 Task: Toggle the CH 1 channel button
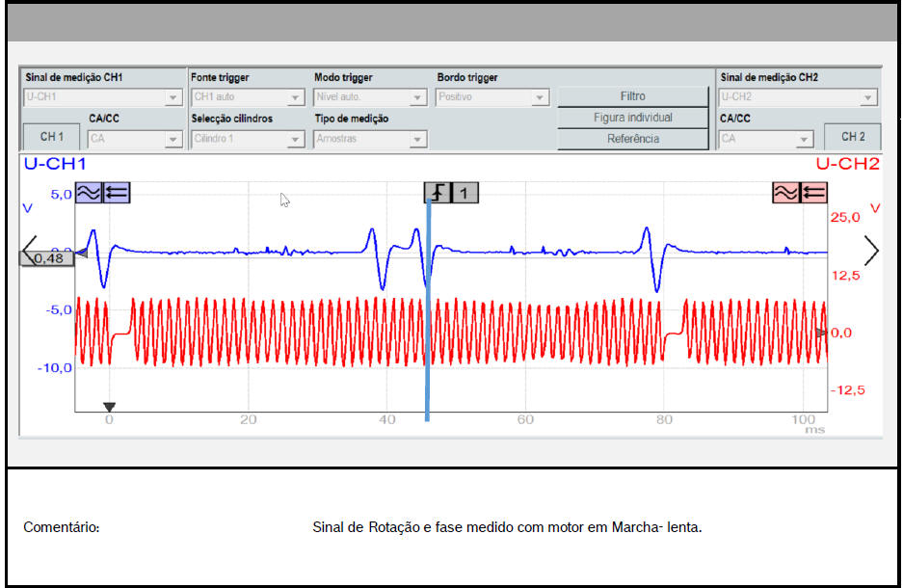(51, 137)
